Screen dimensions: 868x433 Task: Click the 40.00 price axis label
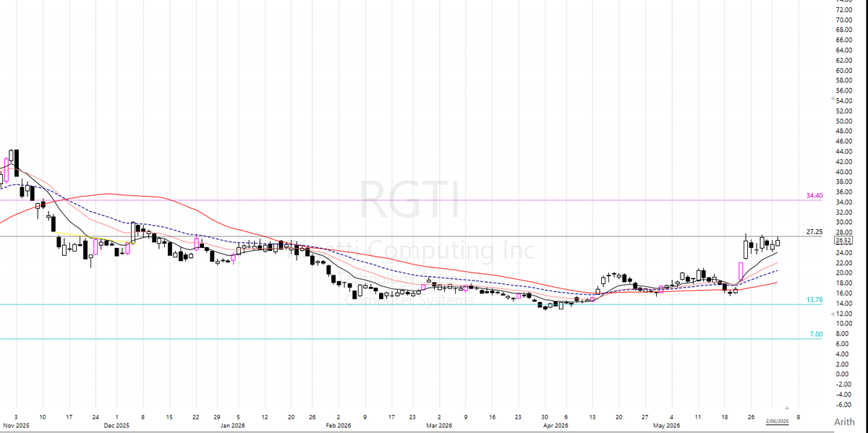(x=843, y=172)
